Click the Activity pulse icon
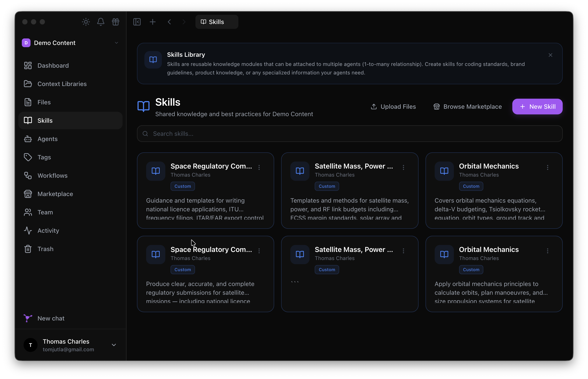This screenshot has width=588, height=379. (x=28, y=231)
